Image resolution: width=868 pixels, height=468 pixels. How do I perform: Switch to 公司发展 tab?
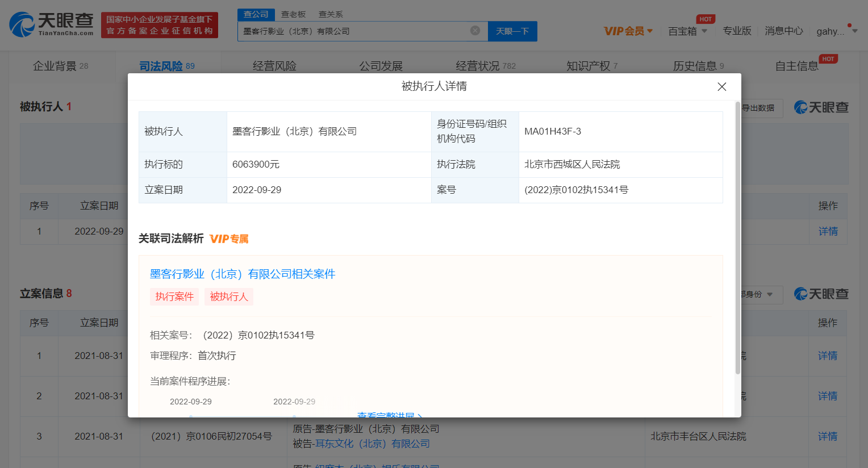click(x=381, y=66)
